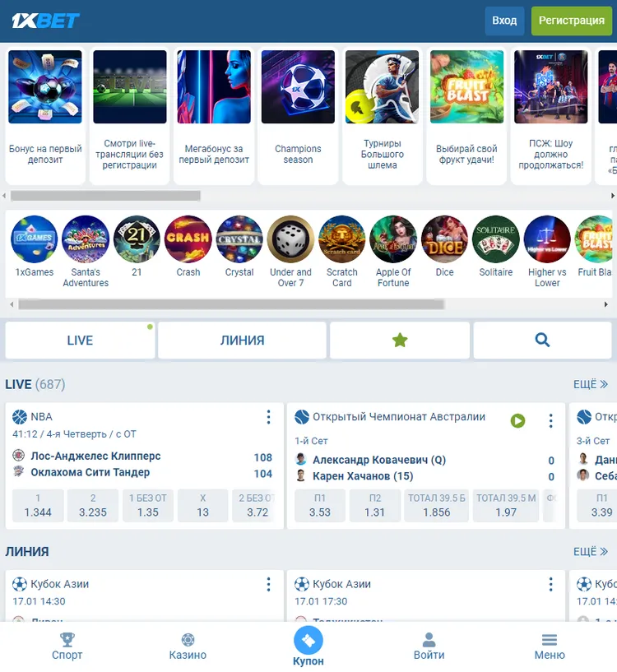This screenshot has height=672, width=617.
Task: Click the Регистрация button
Action: click(572, 21)
